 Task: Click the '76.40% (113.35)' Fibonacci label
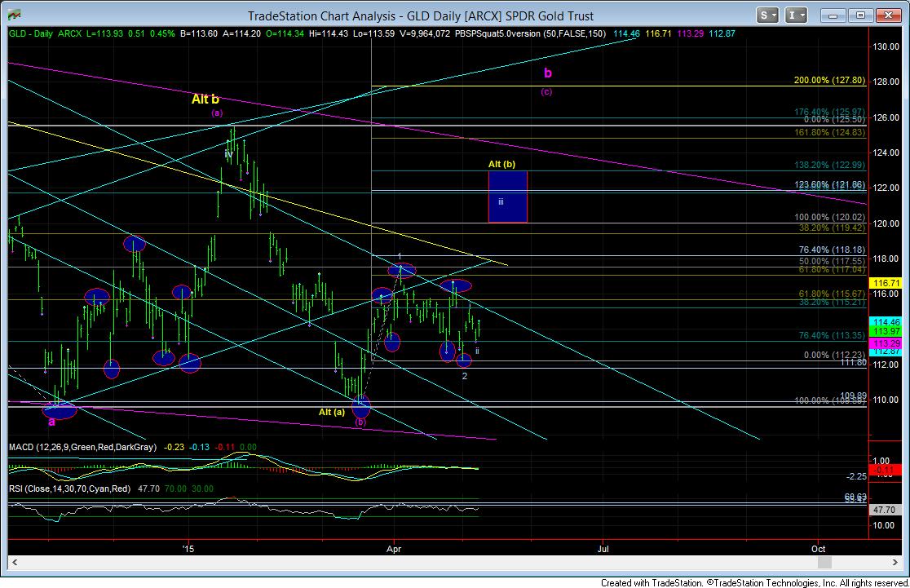pos(832,335)
